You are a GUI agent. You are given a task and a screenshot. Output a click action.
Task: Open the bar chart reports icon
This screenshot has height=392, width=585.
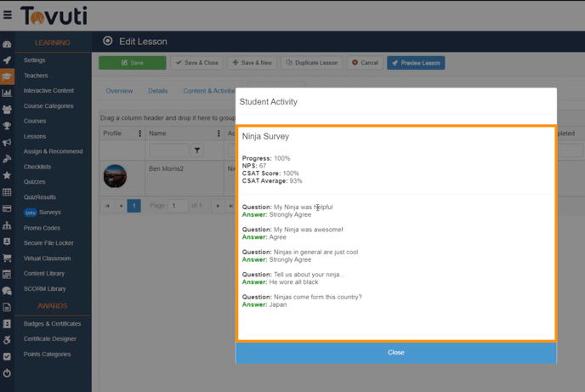[x=8, y=93]
